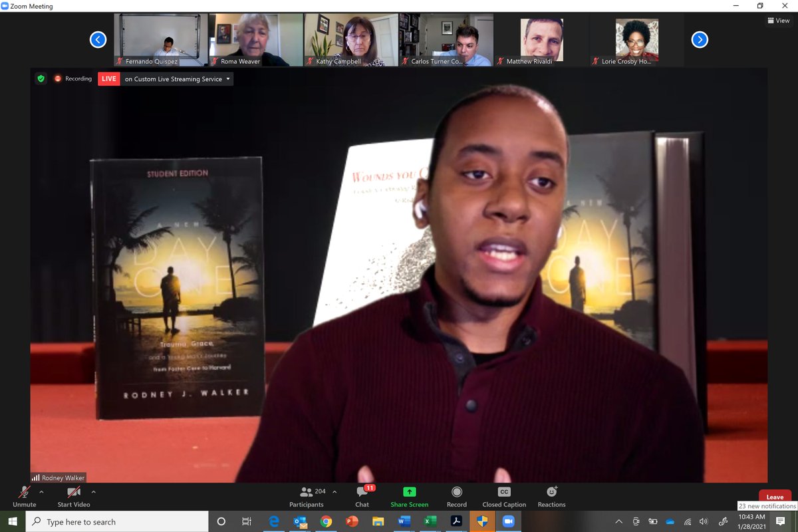Show previous participants with left arrow
Viewport: 798px width, 532px height.
point(98,40)
